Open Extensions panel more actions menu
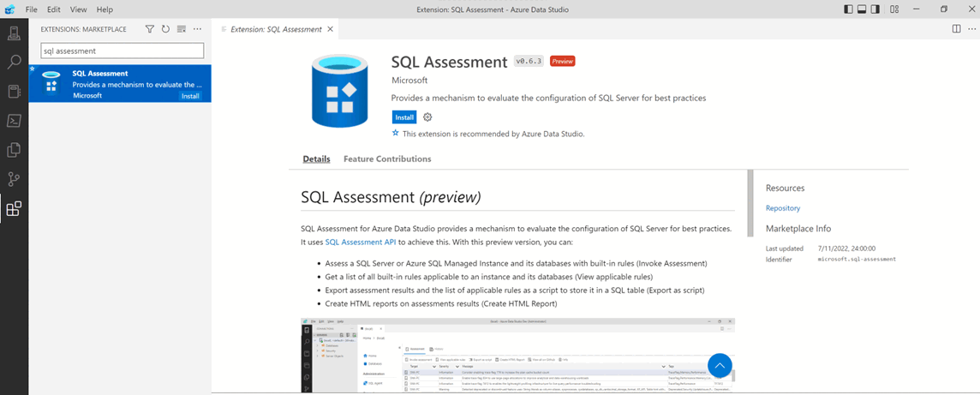Image resolution: width=980 pixels, height=395 pixels. 197,29
